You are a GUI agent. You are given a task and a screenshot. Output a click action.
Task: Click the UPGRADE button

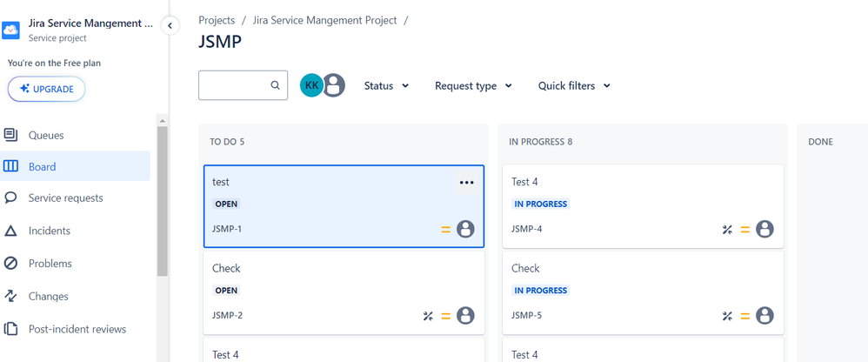point(46,89)
